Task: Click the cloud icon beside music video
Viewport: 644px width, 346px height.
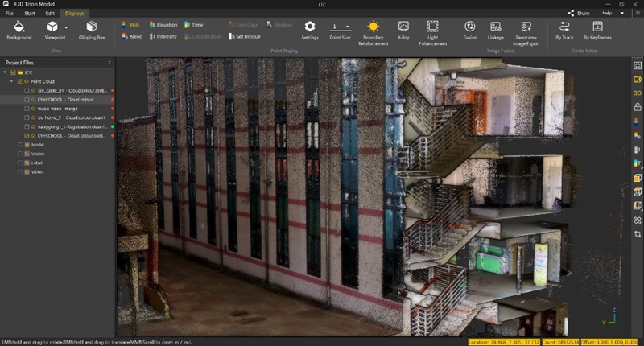Action: (33, 109)
